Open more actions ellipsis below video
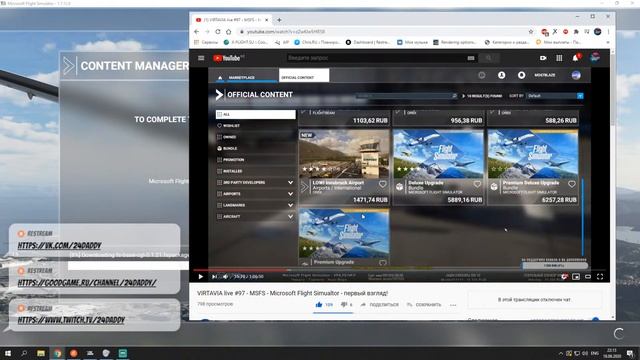The height and width of the screenshot is (360, 640). pos(453,304)
